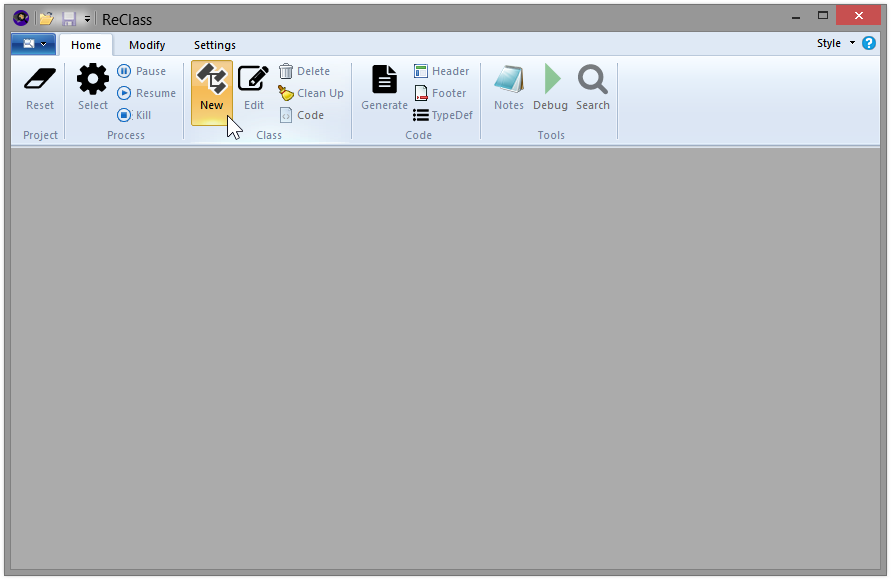The width and height of the screenshot is (891, 580).
Task: Click the open folder quick access icon
Action: [x=47, y=19]
